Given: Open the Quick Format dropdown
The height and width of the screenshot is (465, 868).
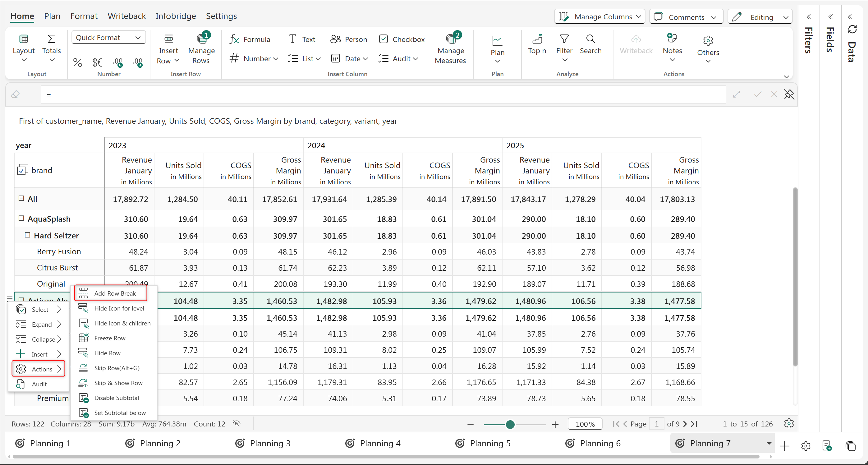Looking at the screenshot, I should click(x=108, y=37).
